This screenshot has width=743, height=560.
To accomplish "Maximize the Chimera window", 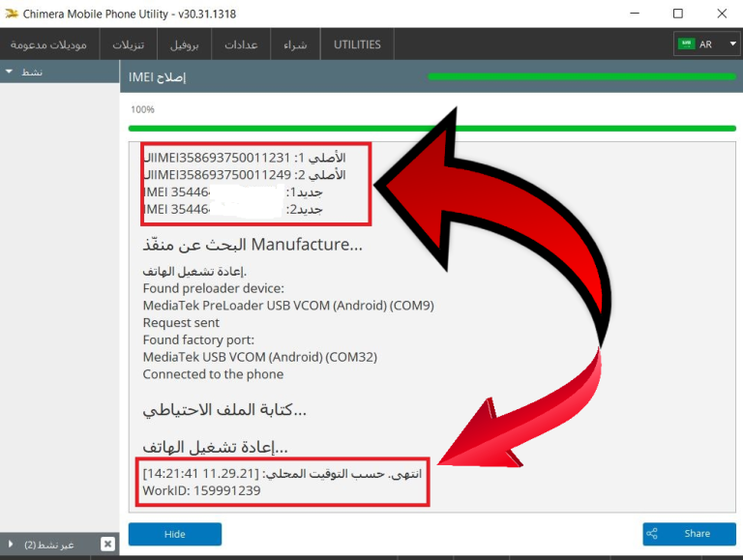I will pyautogui.click(x=678, y=14).
